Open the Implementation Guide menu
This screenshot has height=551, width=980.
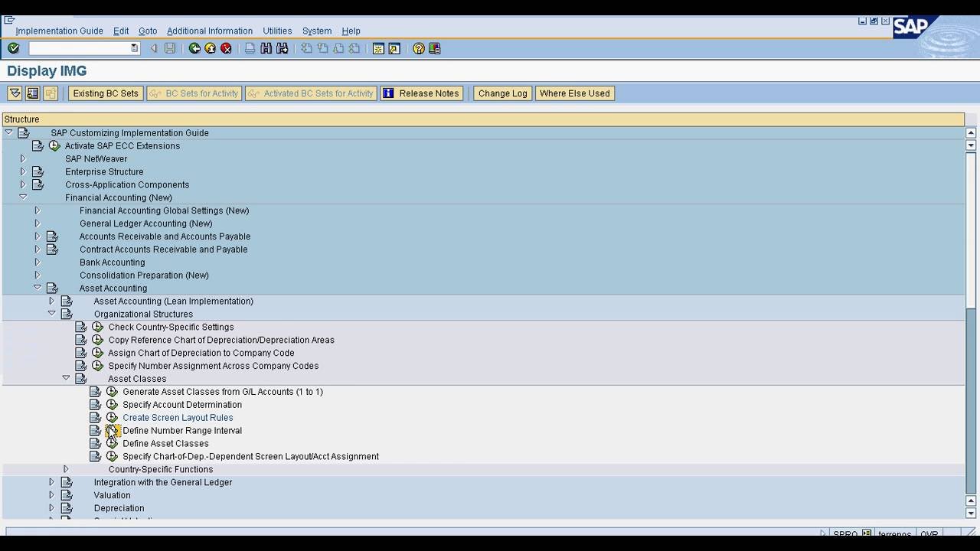pos(59,31)
